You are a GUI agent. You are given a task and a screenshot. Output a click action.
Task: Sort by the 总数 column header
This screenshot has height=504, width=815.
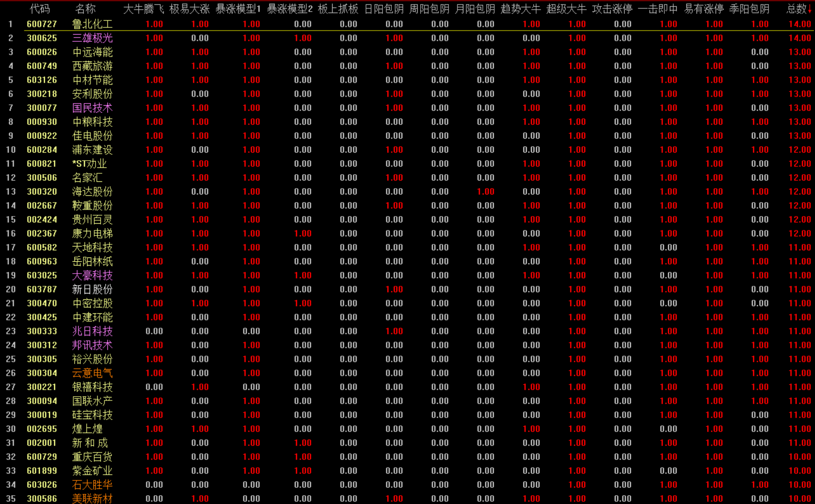pyautogui.click(x=798, y=9)
